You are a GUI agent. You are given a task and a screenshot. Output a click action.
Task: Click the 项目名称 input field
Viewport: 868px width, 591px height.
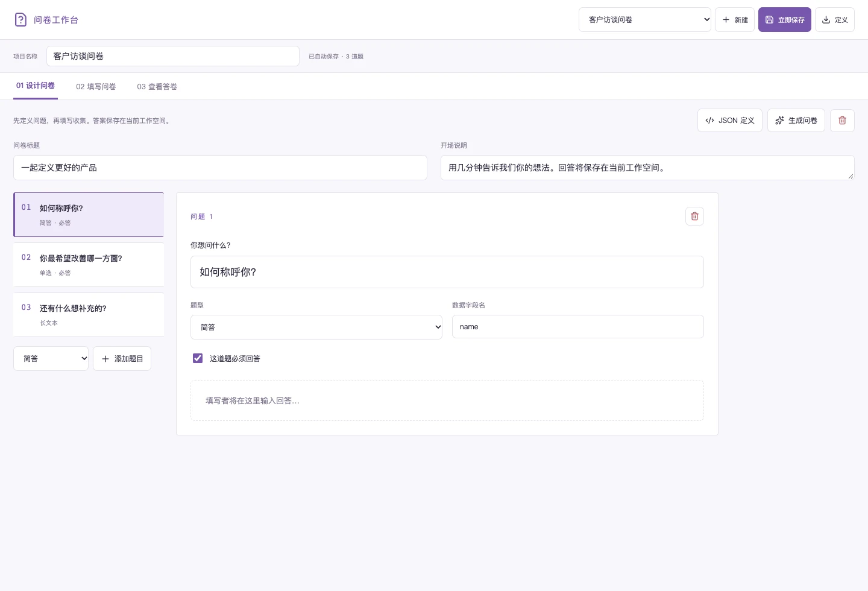[x=173, y=56]
